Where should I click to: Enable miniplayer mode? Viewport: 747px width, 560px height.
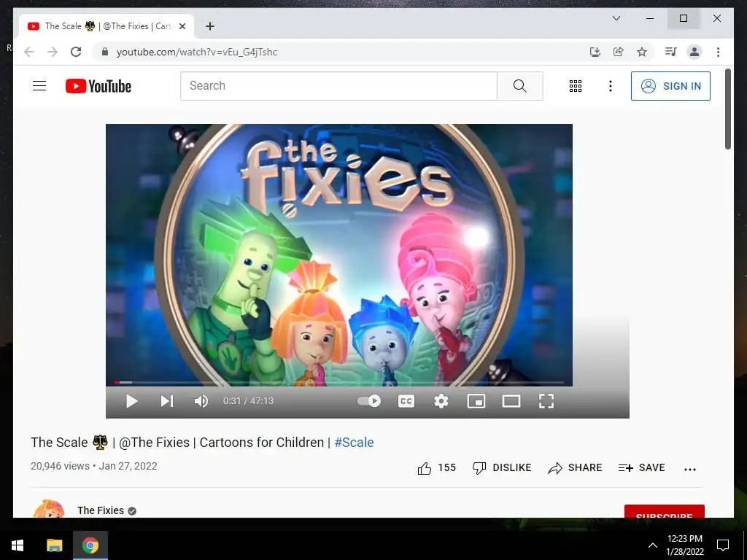coord(476,401)
